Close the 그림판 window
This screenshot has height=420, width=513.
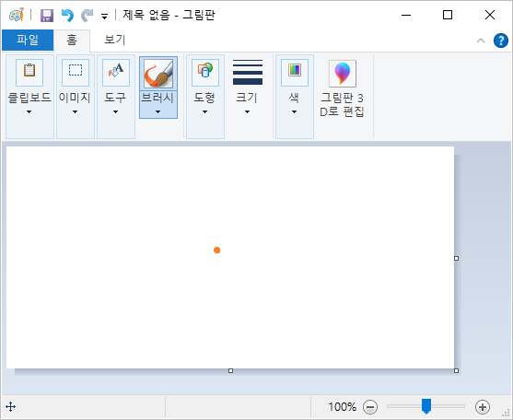pyautogui.click(x=490, y=15)
